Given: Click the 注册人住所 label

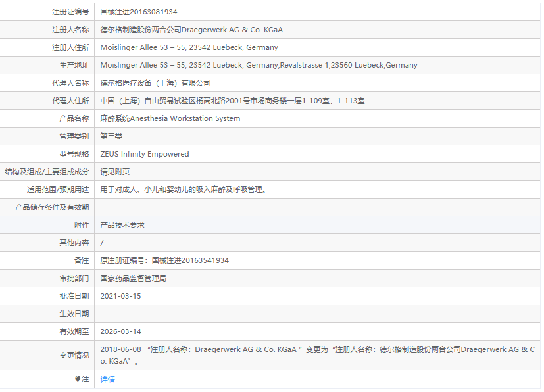Looking at the screenshot, I should pyautogui.click(x=70, y=47).
